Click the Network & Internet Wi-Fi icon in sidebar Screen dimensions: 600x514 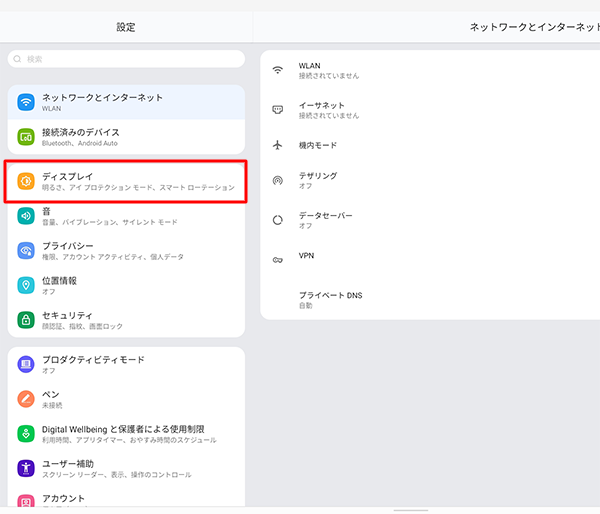(26, 102)
